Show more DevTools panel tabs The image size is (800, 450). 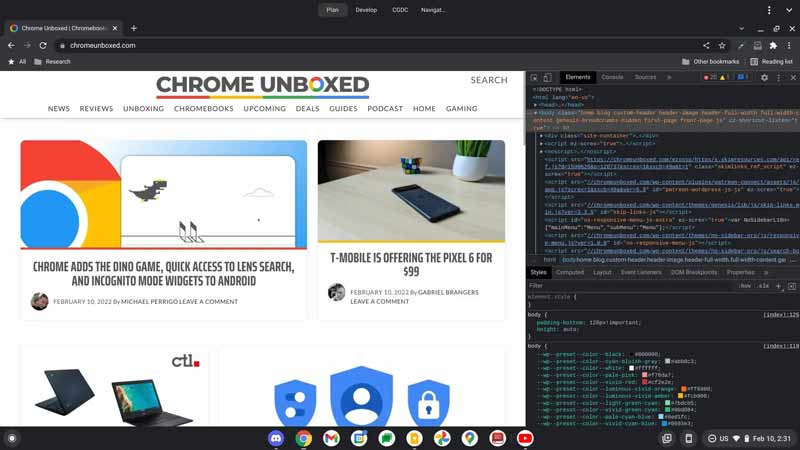669,78
